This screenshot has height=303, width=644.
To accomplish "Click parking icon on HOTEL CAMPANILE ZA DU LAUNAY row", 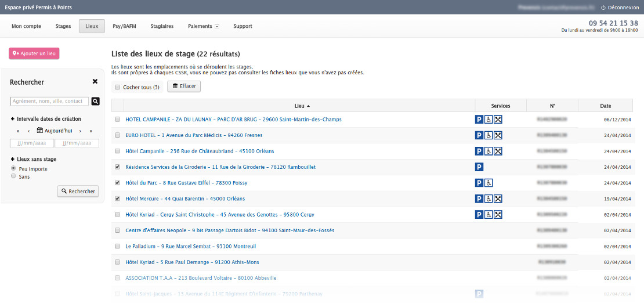I will click(479, 120).
